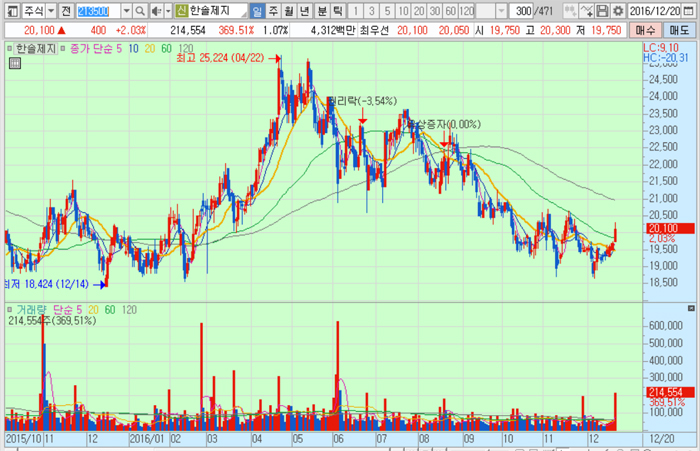This screenshot has height=451, width=700.
Task: Click the 213500 stock code field
Action: [x=97, y=10]
